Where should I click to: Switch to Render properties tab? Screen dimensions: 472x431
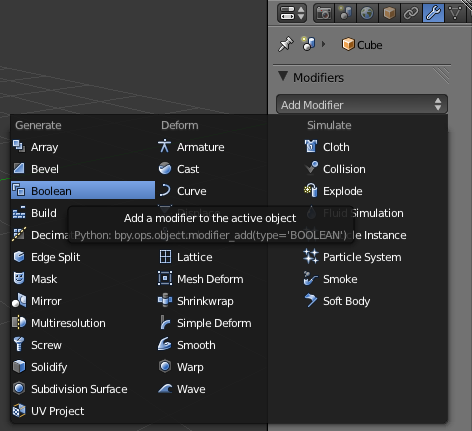[x=324, y=13]
